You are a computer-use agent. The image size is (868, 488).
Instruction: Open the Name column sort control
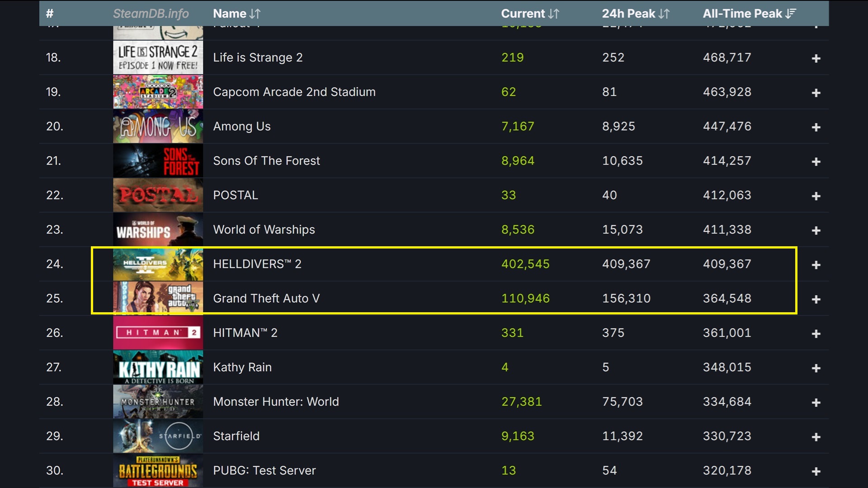tap(255, 14)
